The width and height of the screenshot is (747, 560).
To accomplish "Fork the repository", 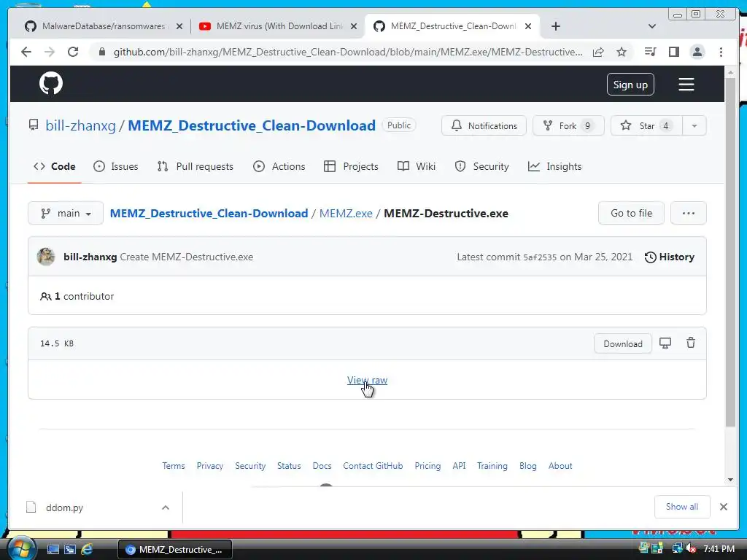I will pyautogui.click(x=568, y=125).
